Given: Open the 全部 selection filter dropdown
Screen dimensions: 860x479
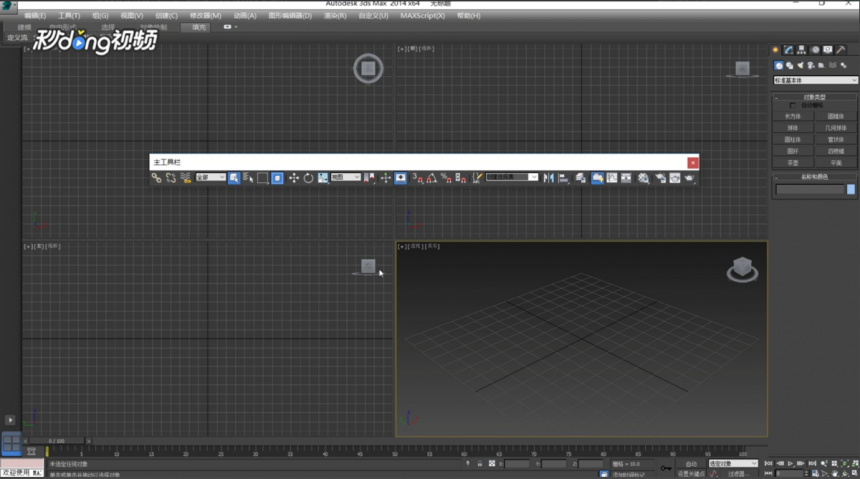Looking at the screenshot, I should pos(211,177).
